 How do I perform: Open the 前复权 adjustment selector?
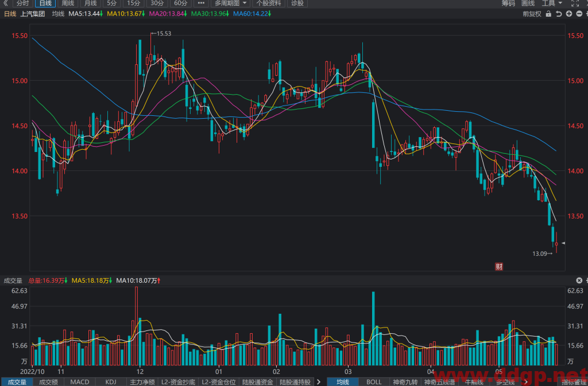pyautogui.click(x=532, y=14)
